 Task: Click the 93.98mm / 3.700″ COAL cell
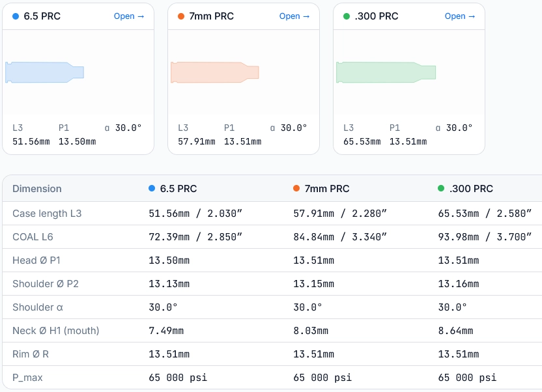click(x=485, y=237)
